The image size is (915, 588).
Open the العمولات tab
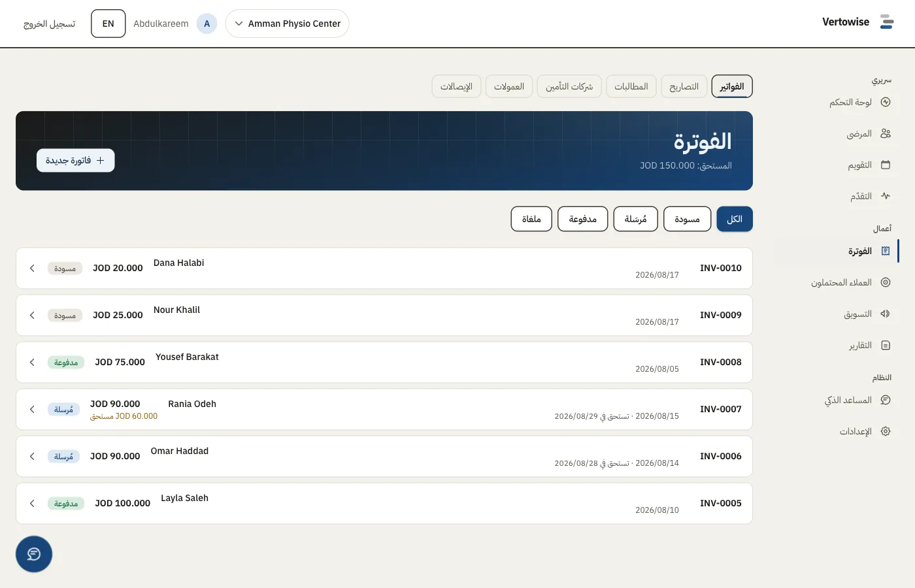pos(509,86)
